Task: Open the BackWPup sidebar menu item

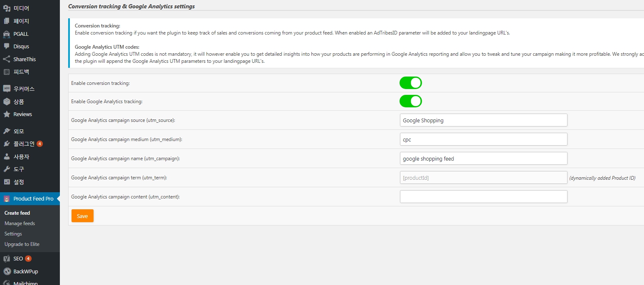Action: coord(25,271)
